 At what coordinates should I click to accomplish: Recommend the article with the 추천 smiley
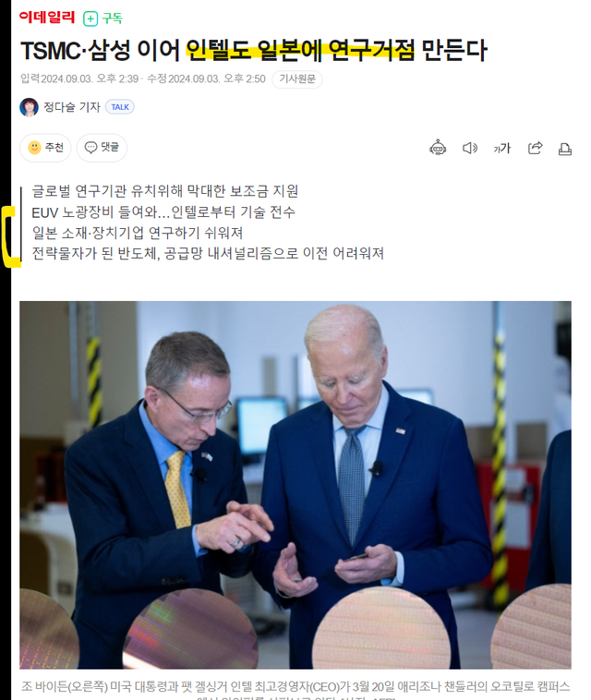(x=45, y=148)
